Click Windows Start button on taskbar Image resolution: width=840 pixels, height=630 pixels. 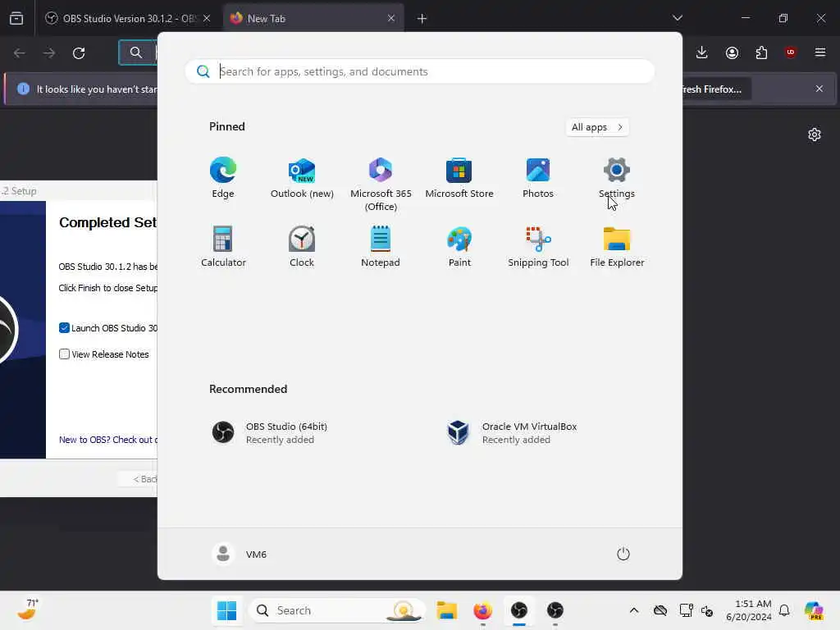coord(226,610)
